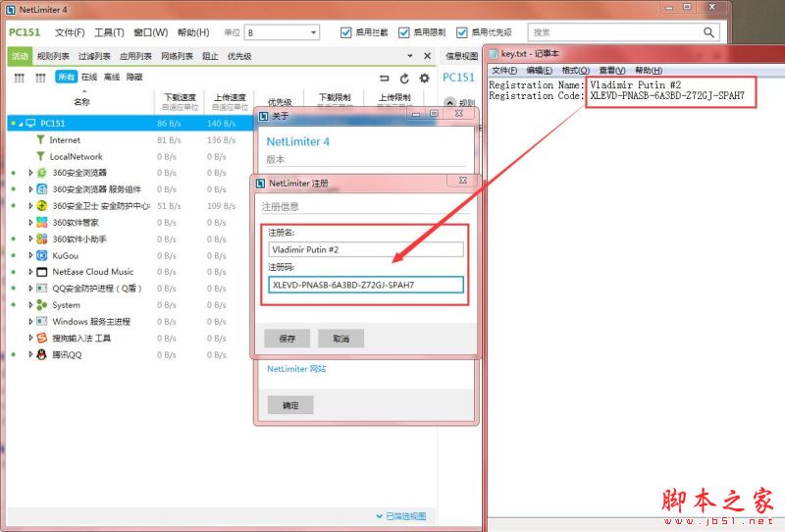This screenshot has height=532, width=785.
Task: Click the 腾讯QQ penguin icon
Action: 42,354
